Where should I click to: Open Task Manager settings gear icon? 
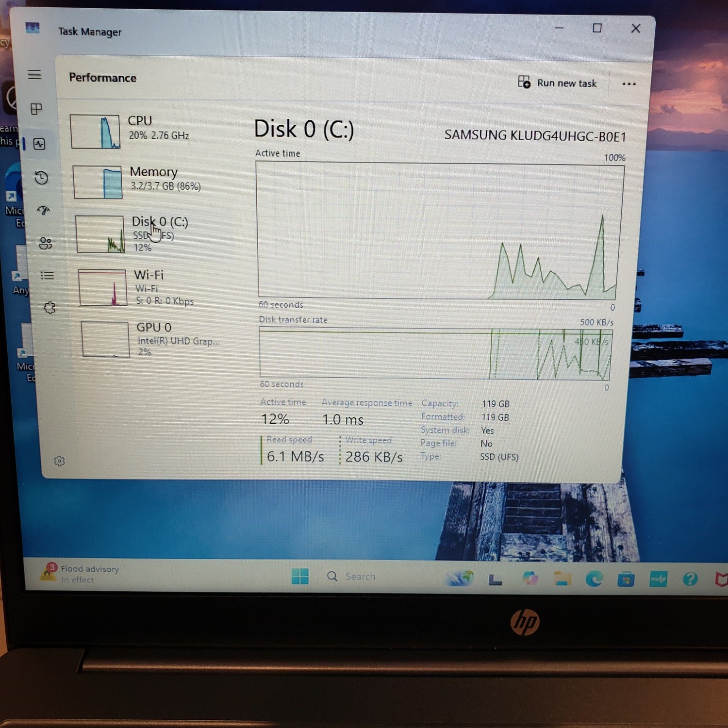[x=59, y=461]
